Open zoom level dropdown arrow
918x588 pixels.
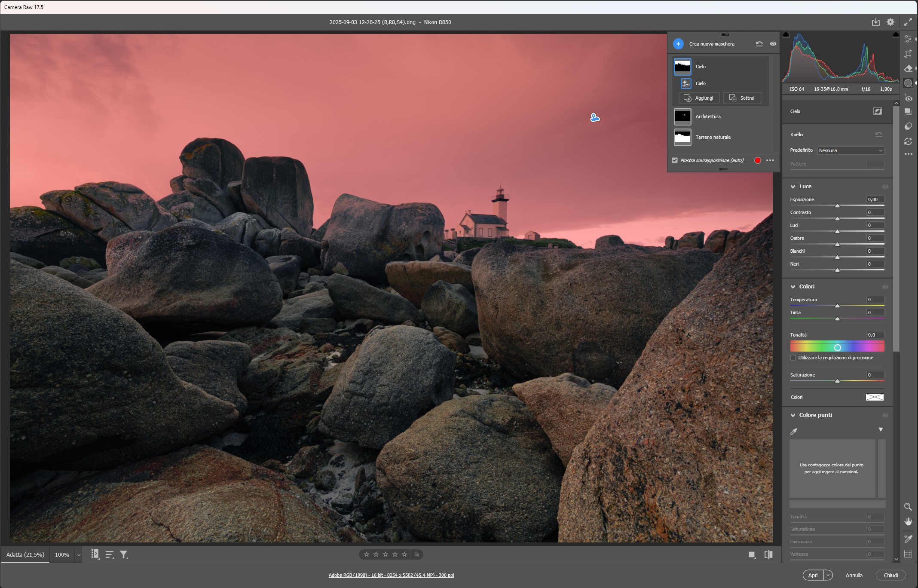[79, 555]
